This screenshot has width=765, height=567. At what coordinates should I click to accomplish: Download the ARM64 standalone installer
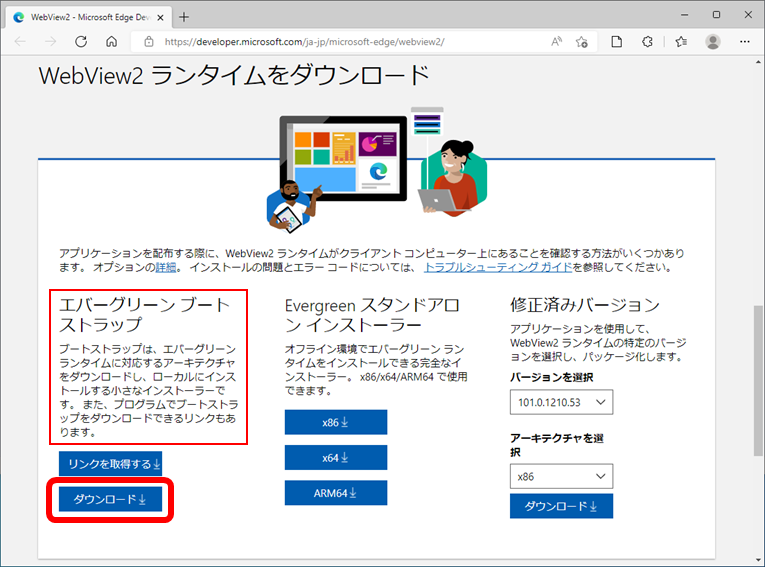336,493
